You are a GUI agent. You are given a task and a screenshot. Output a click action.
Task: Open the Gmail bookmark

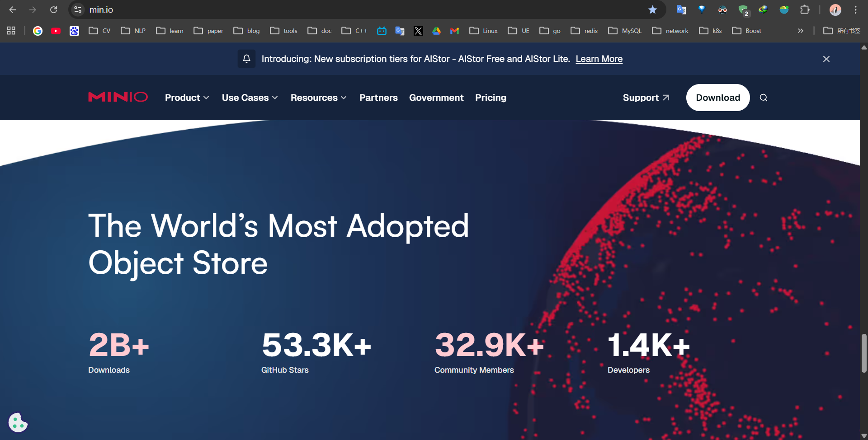point(454,31)
